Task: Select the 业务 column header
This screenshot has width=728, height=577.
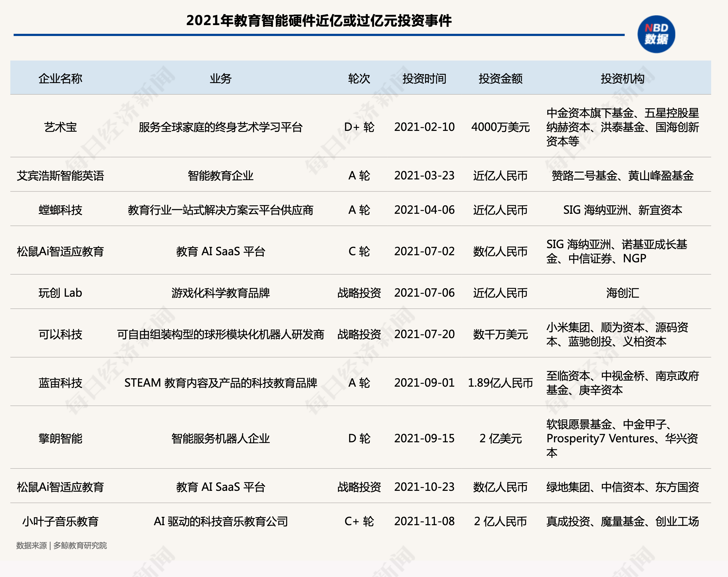Action: pyautogui.click(x=221, y=79)
